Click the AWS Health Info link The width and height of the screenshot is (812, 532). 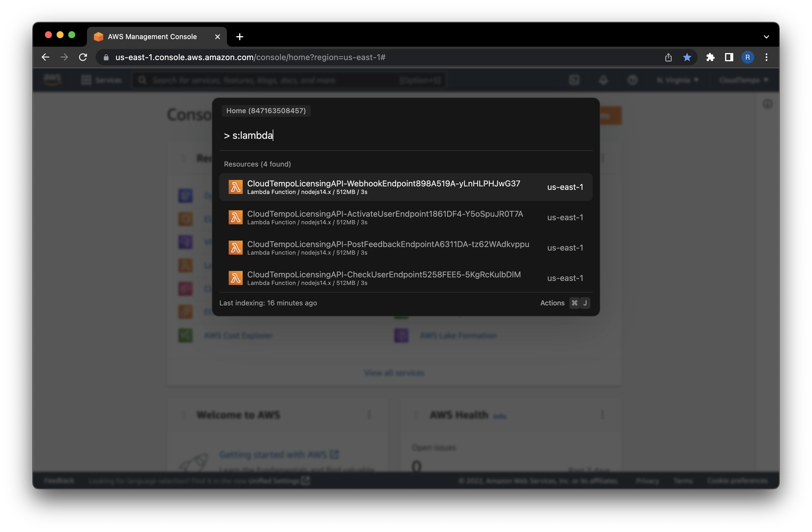(500, 416)
